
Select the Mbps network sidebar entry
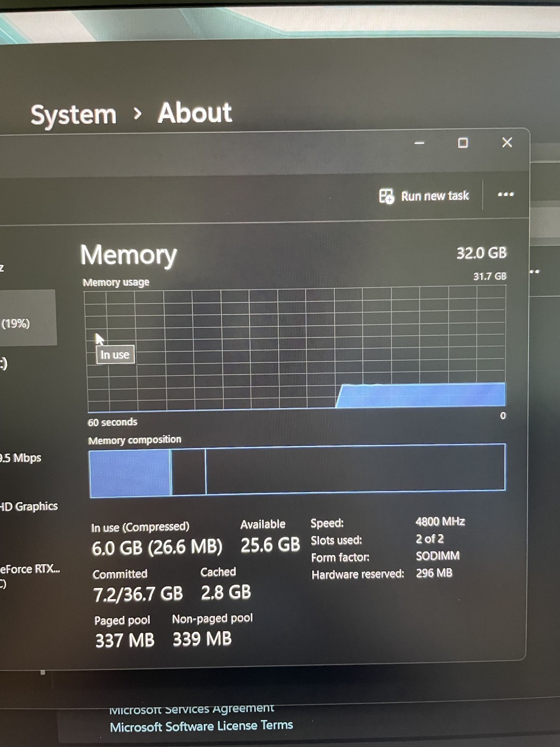tap(21, 458)
